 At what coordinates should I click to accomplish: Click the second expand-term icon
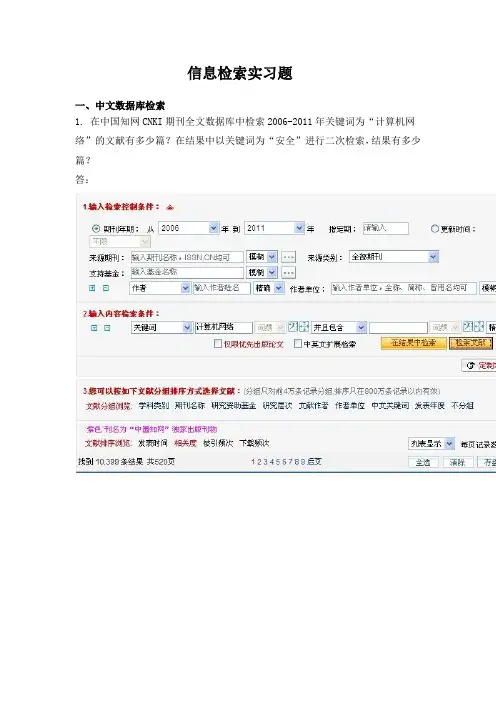pos(479,327)
